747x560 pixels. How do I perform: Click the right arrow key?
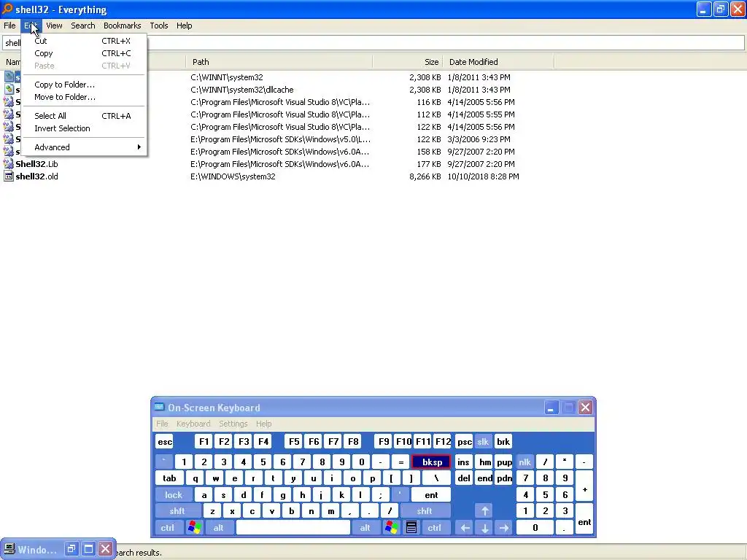pos(504,528)
